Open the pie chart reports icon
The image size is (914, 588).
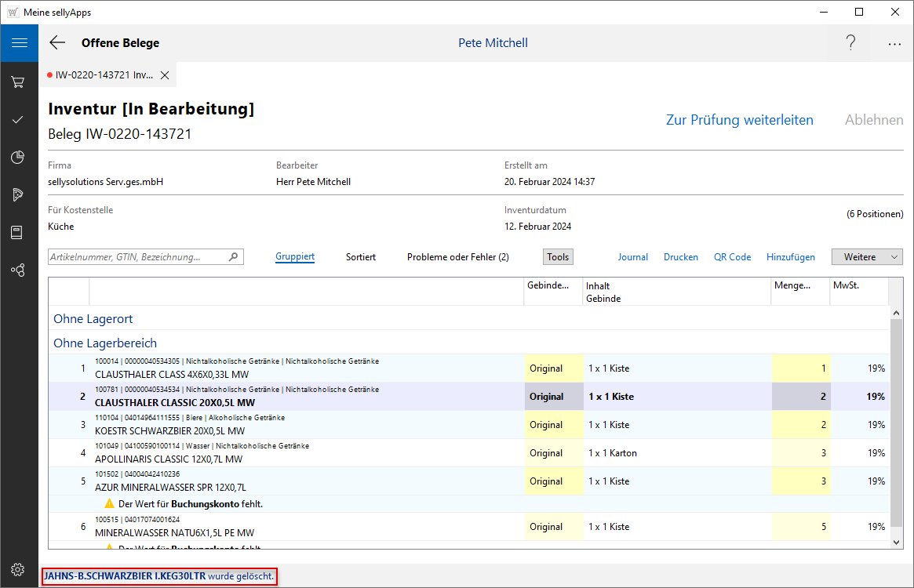click(19, 157)
